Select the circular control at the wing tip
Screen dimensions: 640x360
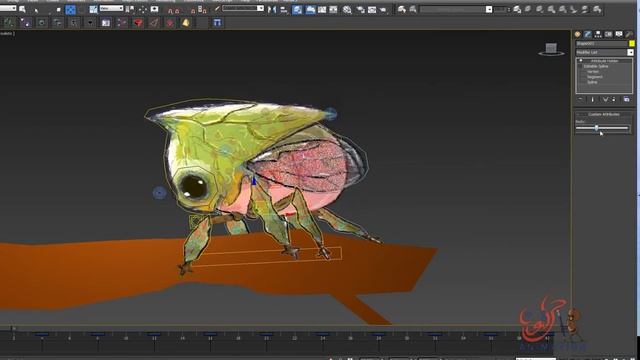(331, 113)
